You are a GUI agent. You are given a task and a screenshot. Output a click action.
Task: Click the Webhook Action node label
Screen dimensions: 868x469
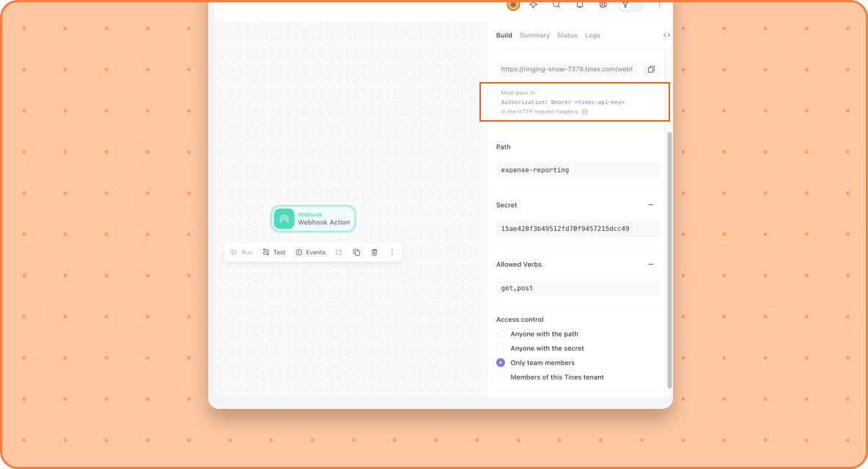(324, 222)
